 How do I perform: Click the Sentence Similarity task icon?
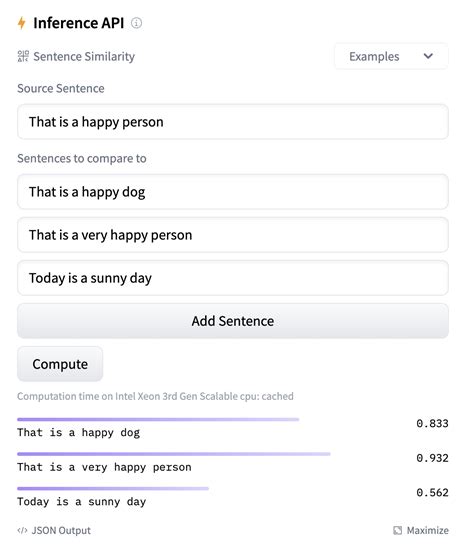coord(23,56)
